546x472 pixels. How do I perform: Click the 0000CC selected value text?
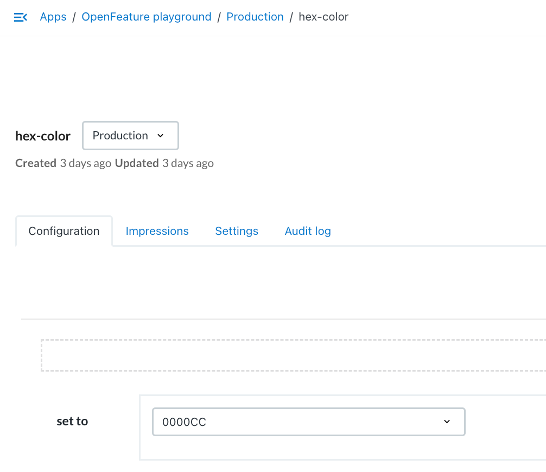(184, 422)
